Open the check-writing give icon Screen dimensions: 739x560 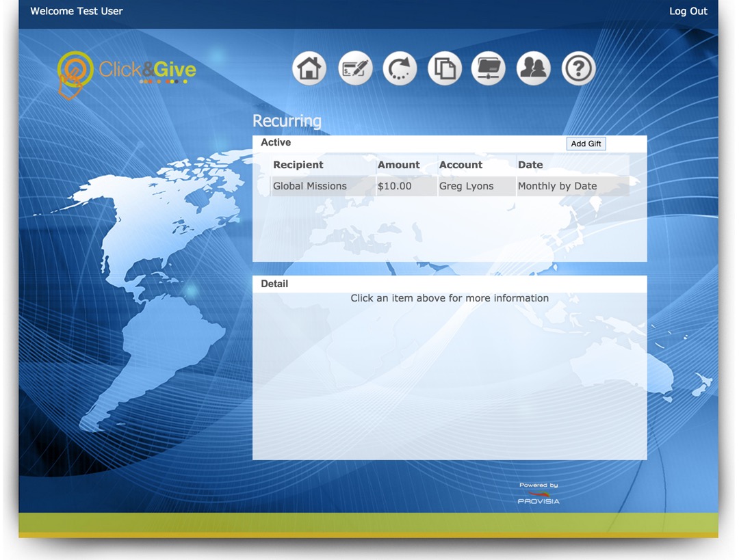coord(355,68)
